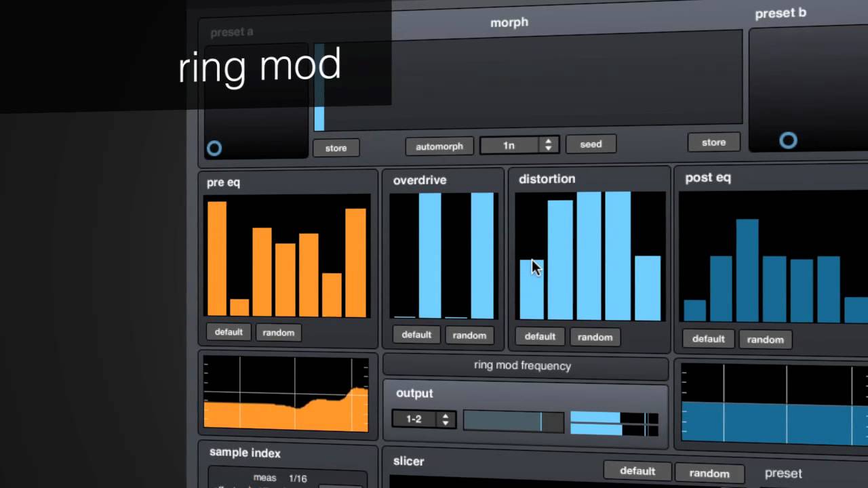The image size is (868, 488).
Task: Click the output level slider
Action: coord(513,422)
